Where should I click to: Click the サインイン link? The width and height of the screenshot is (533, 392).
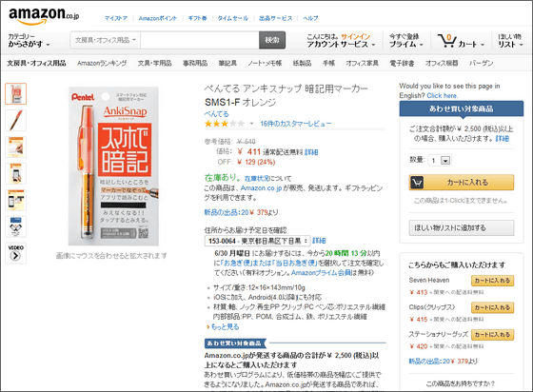(x=356, y=37)
